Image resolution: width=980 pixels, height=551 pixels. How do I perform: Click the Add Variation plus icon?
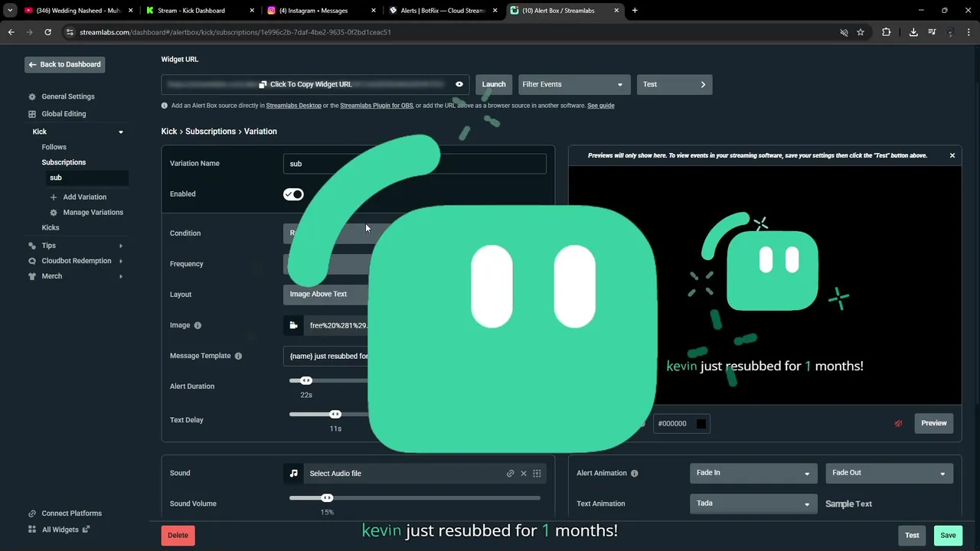click(54, 197)
